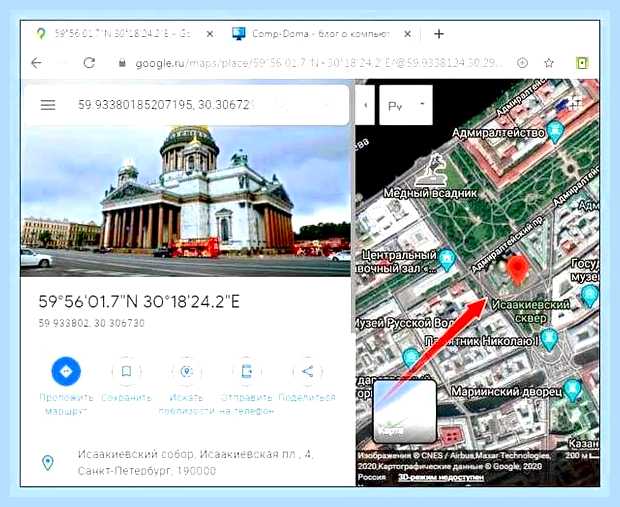Click the red location pin on the map

click(x=518, y=270)
